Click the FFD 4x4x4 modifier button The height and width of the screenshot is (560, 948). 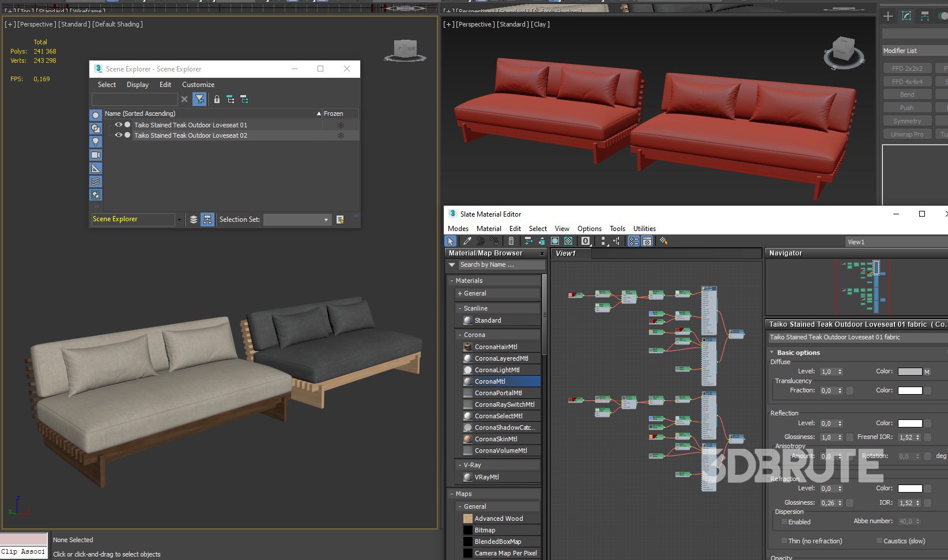[x=907, y=82]
